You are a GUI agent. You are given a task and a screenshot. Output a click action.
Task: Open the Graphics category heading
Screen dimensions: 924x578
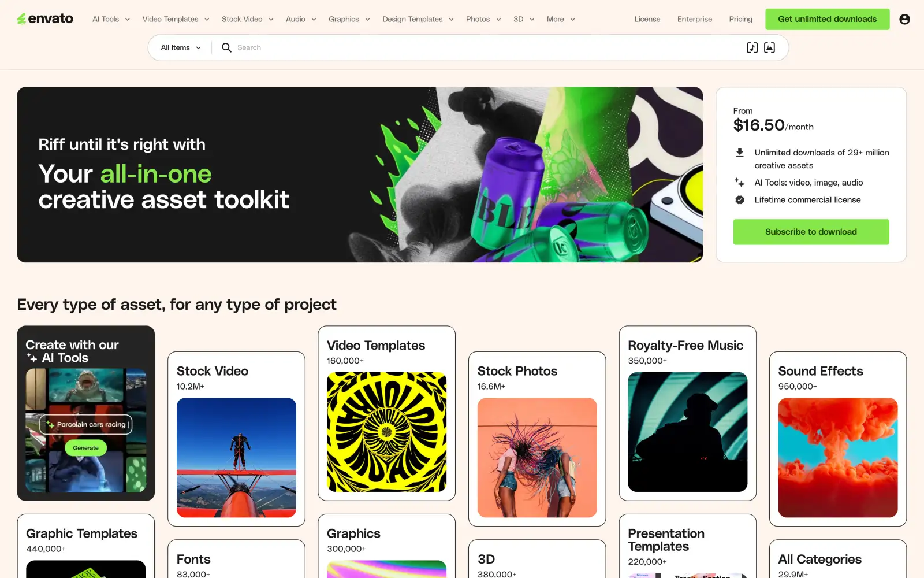click(353, 533)
